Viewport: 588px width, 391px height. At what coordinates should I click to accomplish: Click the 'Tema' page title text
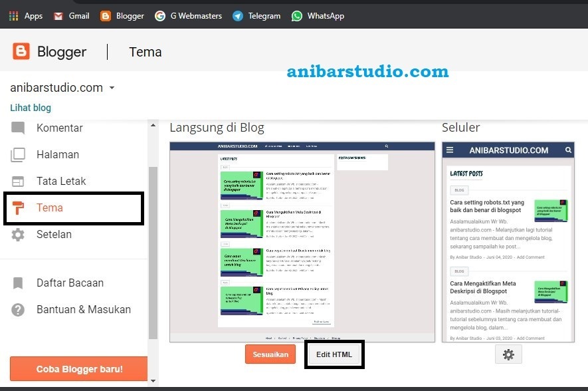coord(146,52)
